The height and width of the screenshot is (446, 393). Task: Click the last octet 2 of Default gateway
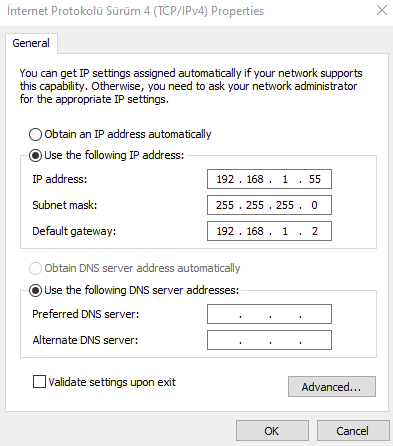pos(315,231)
